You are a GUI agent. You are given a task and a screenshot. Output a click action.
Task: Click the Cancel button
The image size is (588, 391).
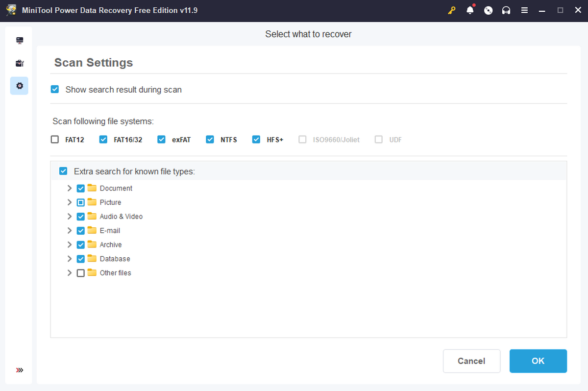point(471,361)
